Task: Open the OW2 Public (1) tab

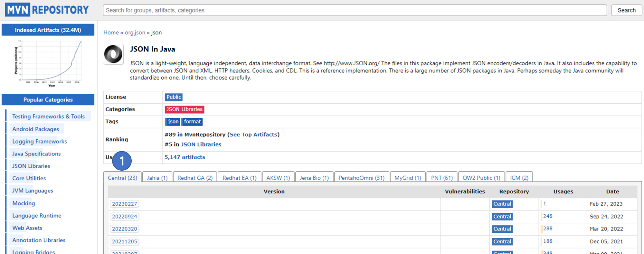Action: 481,178
